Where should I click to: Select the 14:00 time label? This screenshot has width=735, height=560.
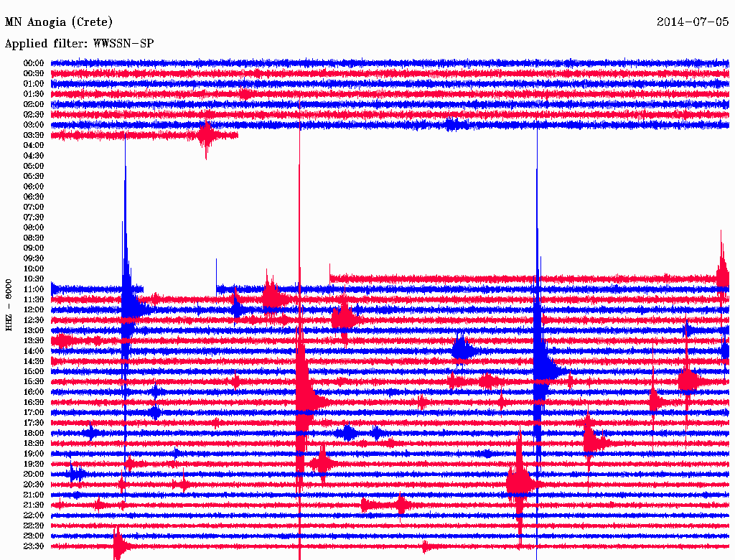33,351
